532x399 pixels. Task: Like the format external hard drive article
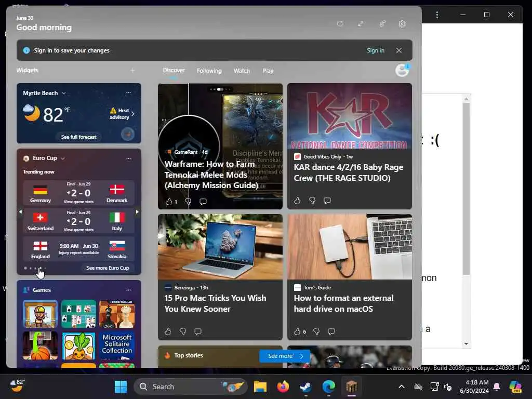pyautogui.click(x=297, y=331)
